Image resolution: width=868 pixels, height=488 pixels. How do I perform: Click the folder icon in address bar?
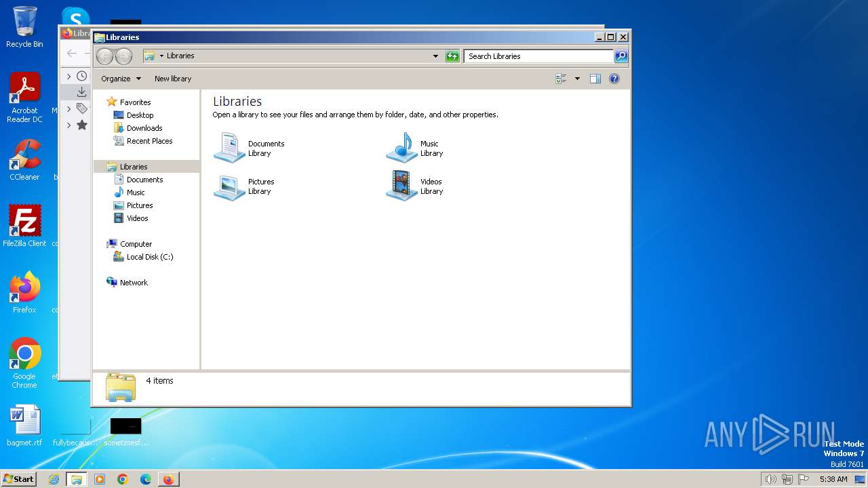tap(149, 56)
